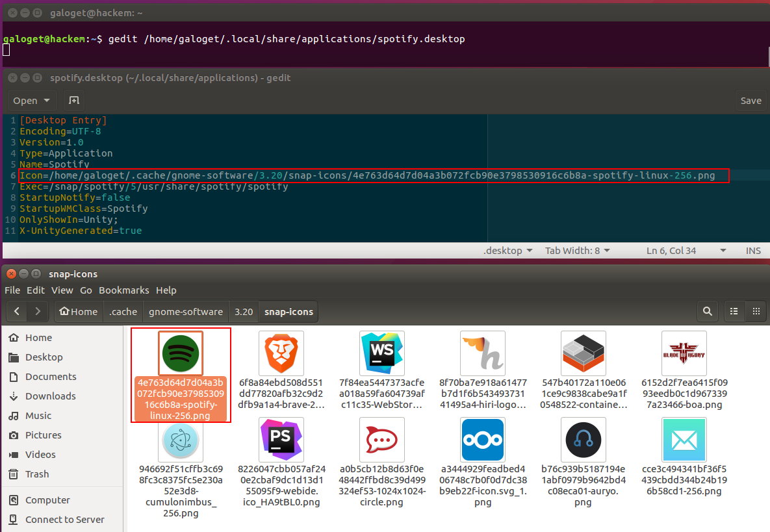Select the Auryo headphones icon file
Screen dimensions: 770x532
tap(583, 440)
